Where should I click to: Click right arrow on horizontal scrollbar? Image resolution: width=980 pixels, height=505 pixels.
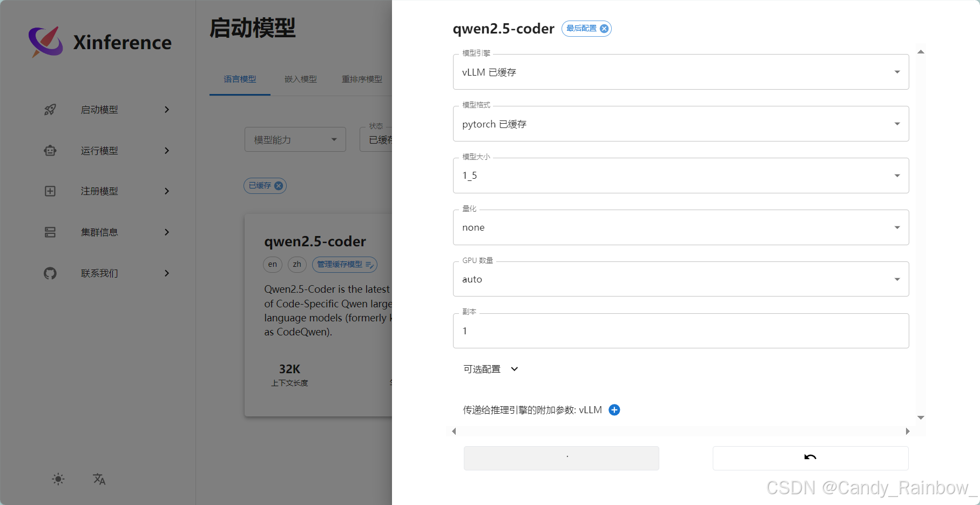pyautogui.click(x=908, y=431)
